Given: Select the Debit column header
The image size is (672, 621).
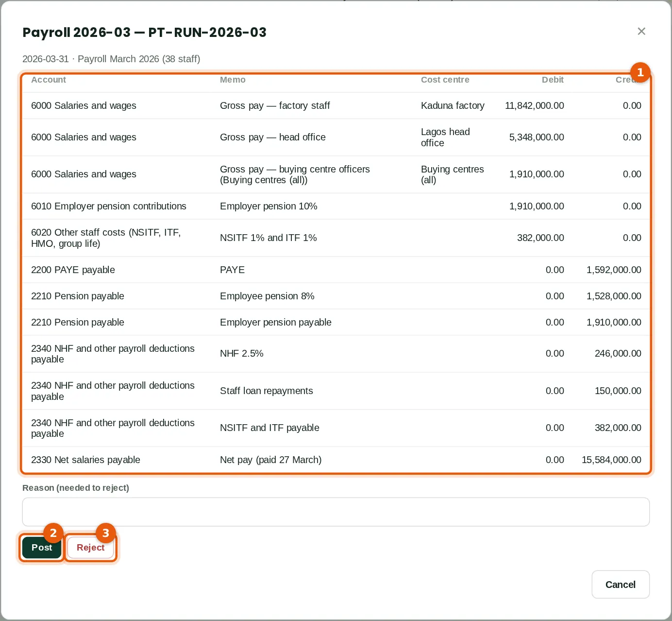Looking at the screenshot, I should coord(553,80).
